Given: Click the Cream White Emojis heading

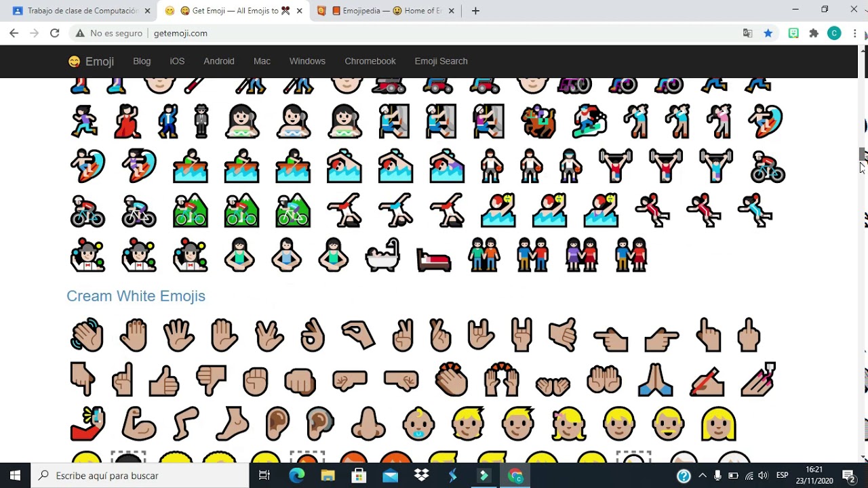Looking at the screenshot, I should pos(136,296).
